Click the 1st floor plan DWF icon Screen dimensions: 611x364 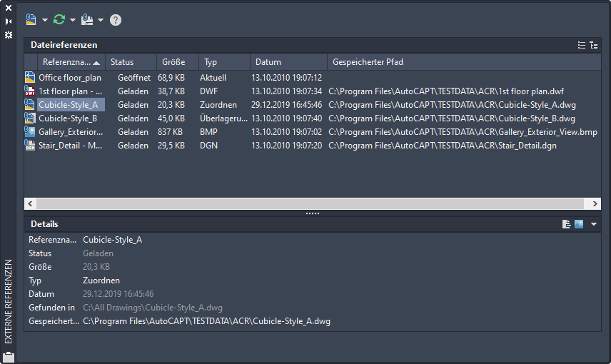click(30, 91)
